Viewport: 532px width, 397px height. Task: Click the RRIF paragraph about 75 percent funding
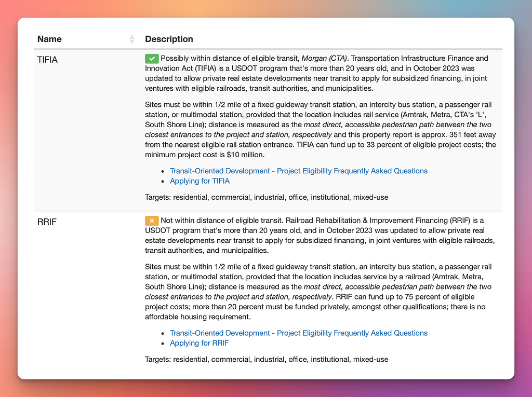318,292
